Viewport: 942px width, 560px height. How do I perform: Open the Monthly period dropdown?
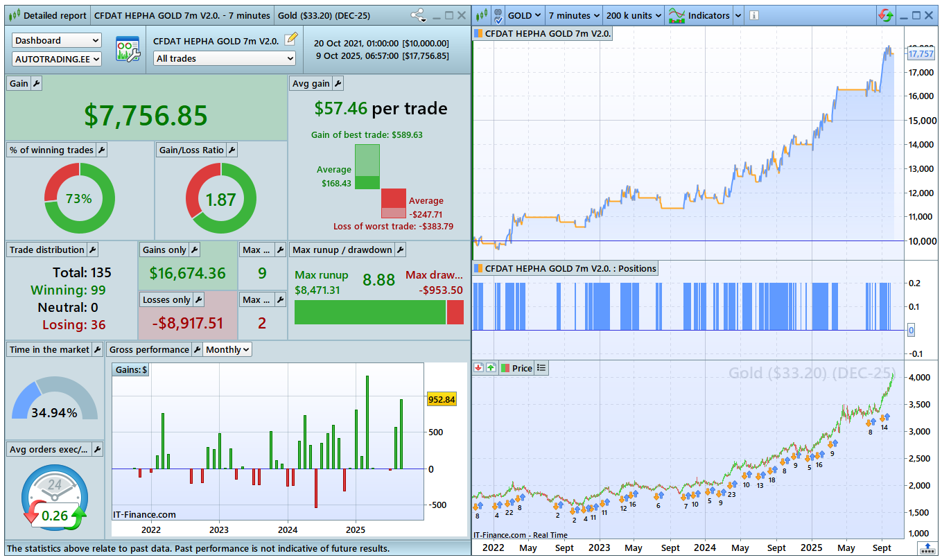(227, 349)
